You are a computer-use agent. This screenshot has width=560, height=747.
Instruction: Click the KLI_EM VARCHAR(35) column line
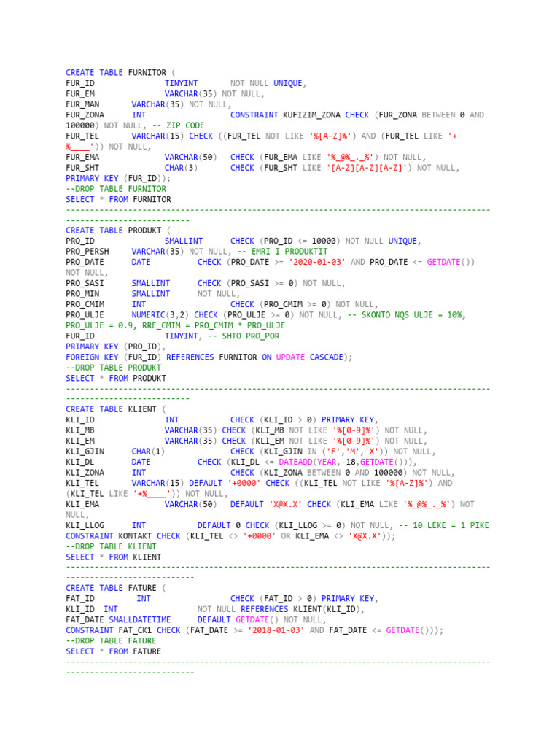pos(246,441)
